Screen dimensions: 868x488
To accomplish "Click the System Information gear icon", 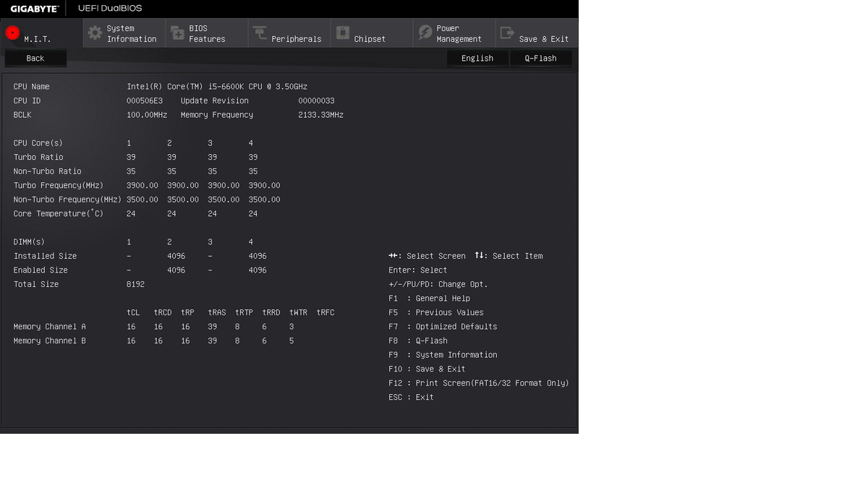I will click(95, 33).
